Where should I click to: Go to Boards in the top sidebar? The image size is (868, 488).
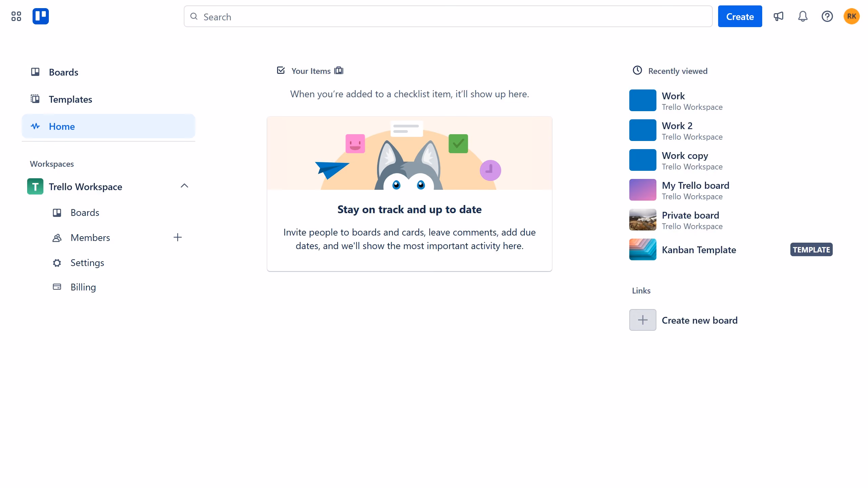click(108, 72)
